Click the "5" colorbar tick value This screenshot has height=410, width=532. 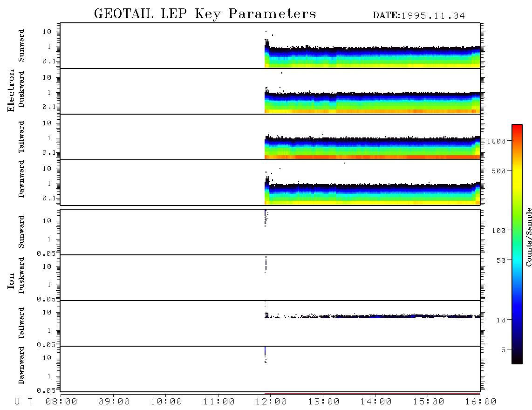503,350
